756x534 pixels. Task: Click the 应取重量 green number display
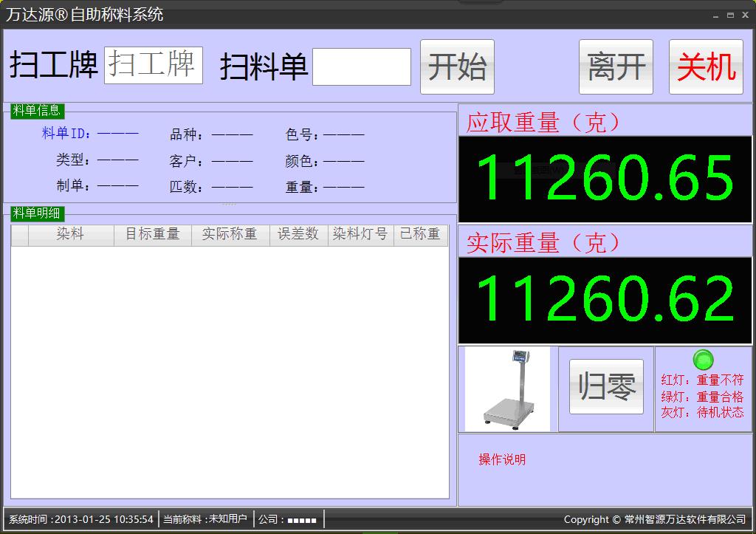coord(605,178)
